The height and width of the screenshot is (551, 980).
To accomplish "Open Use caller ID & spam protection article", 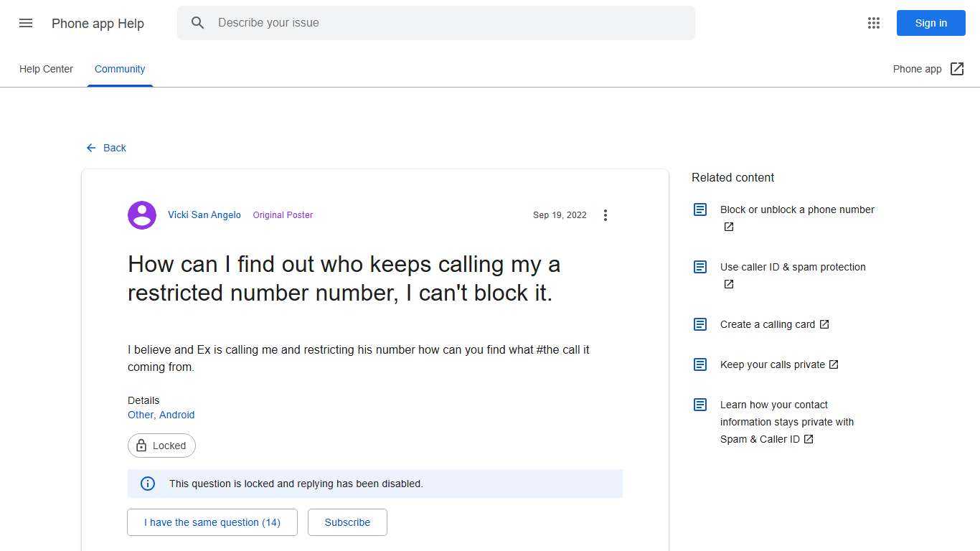I will click(x=792, y=266).
